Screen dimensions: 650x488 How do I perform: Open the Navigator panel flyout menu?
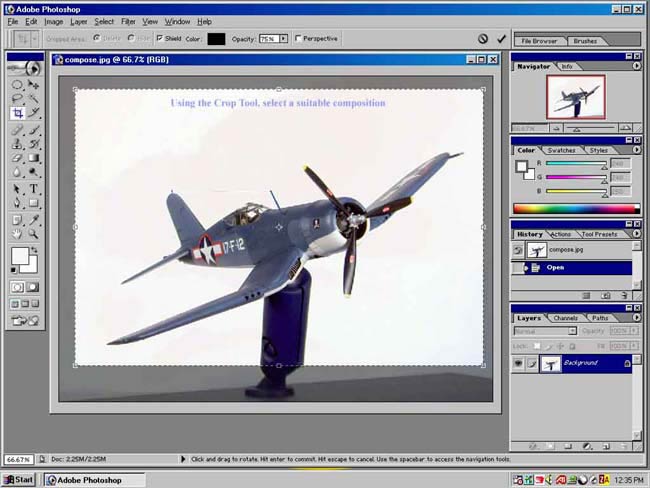click(x=636, y=66)
